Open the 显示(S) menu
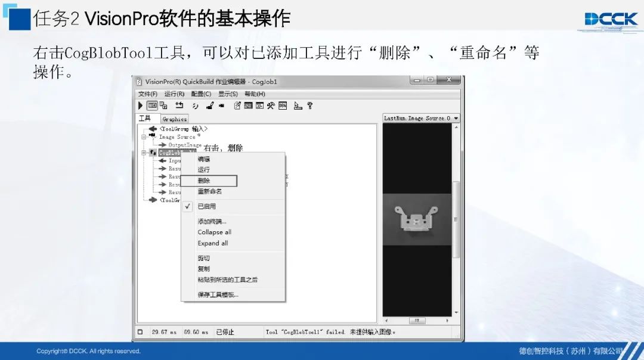 (228, 94)
